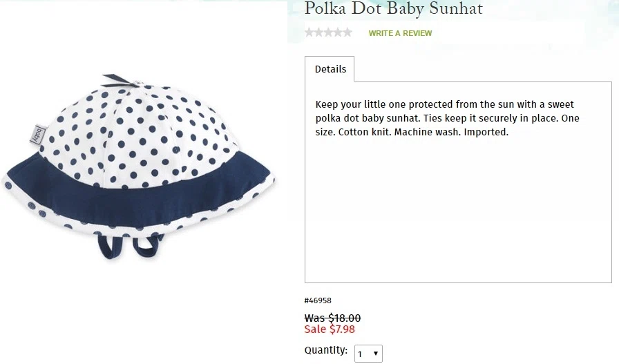
Task: Select the fifth rating star
Action: (x=347, y=32)
